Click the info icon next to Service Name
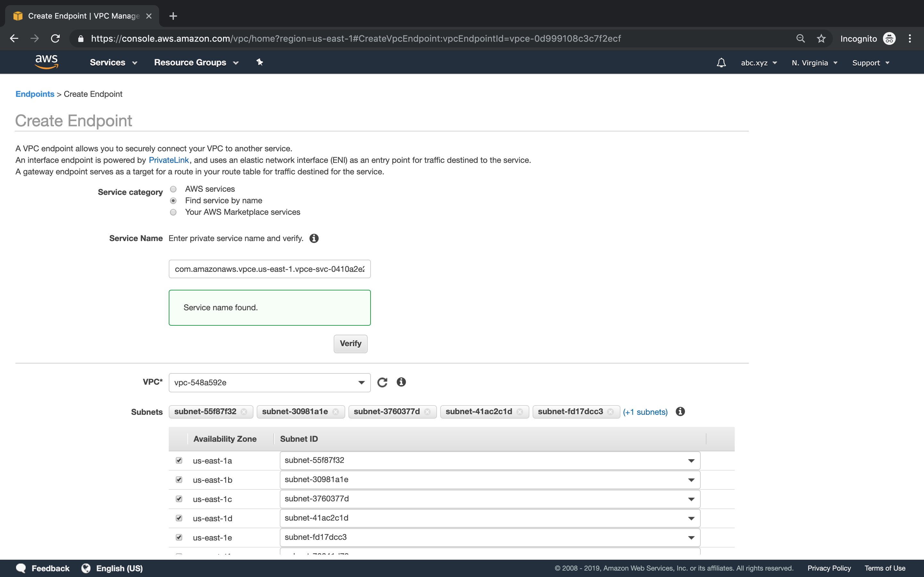Viewport: 924px width, 577px height. 314,238
